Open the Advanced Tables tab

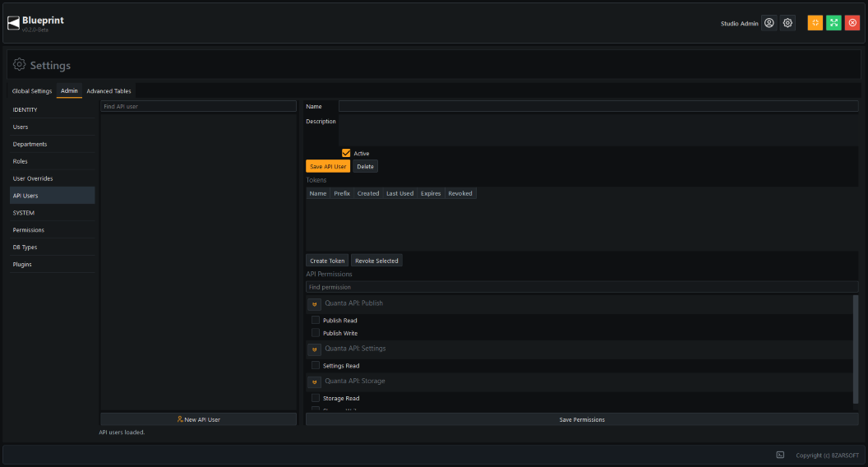tap(108, 91)
